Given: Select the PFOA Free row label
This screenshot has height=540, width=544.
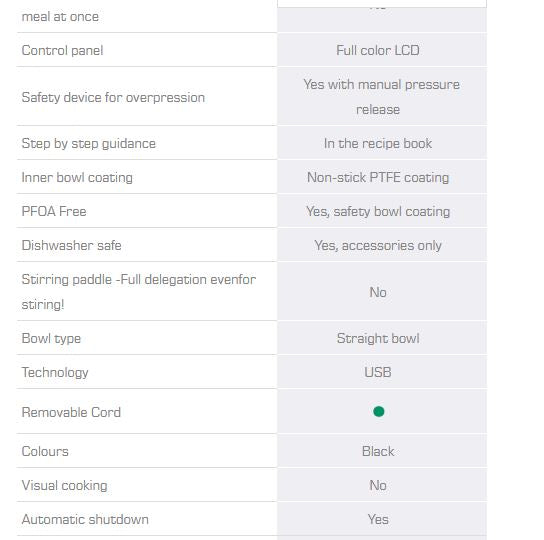Looking at the screenshot, I should (54, 211).
